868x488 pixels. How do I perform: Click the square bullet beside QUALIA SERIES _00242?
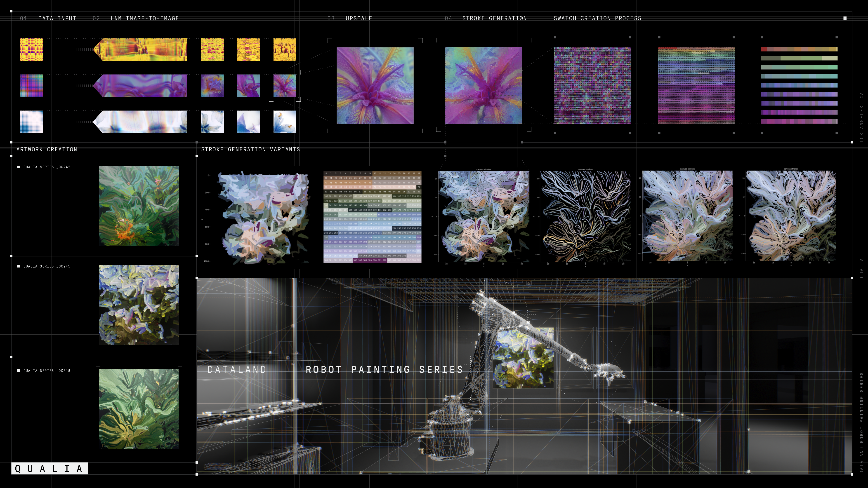point(19,167)
